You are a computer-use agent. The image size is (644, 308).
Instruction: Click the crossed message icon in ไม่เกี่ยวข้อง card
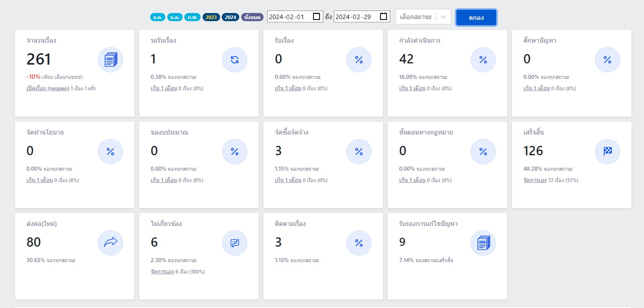pyautogui.click(x=235, y=243)
